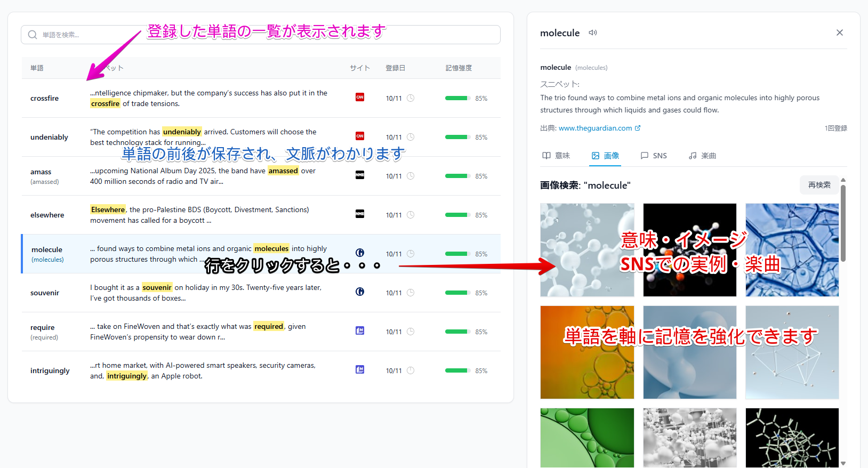Open the 楽曲 tab
868x468 pixels.
pyautogui.click(x=702, y=156)
